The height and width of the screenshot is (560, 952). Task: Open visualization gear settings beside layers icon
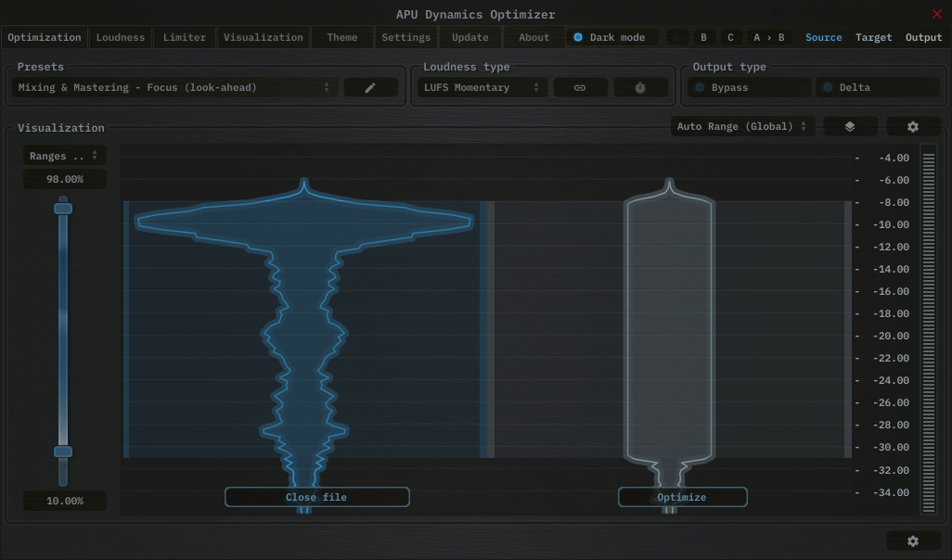click(913, 126)
